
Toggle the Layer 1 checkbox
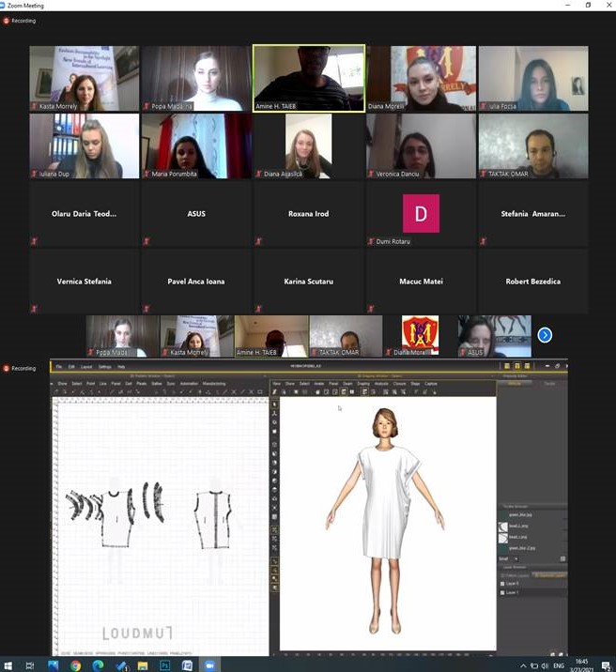click(x=502, y=593)
